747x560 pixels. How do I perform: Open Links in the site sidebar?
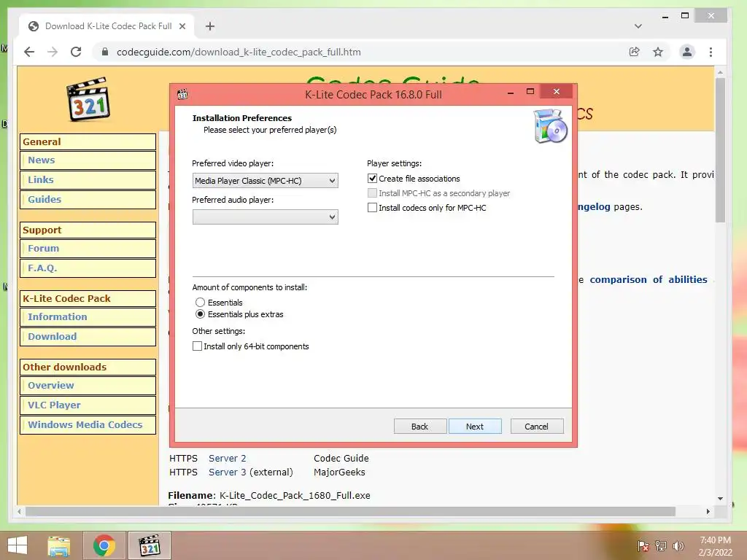[x=41, y=180]
